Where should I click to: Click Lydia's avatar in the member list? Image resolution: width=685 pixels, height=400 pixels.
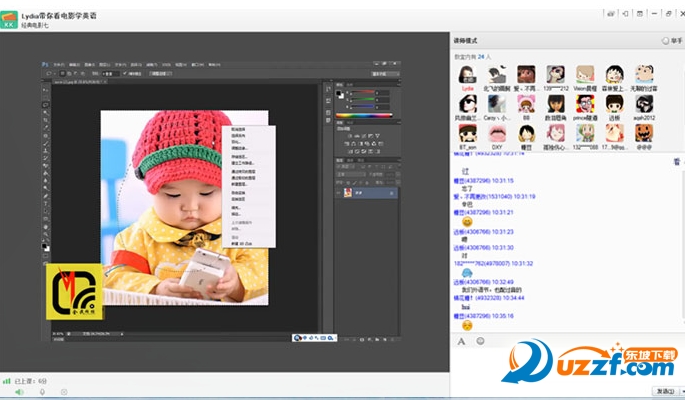(x=467, y=75)
